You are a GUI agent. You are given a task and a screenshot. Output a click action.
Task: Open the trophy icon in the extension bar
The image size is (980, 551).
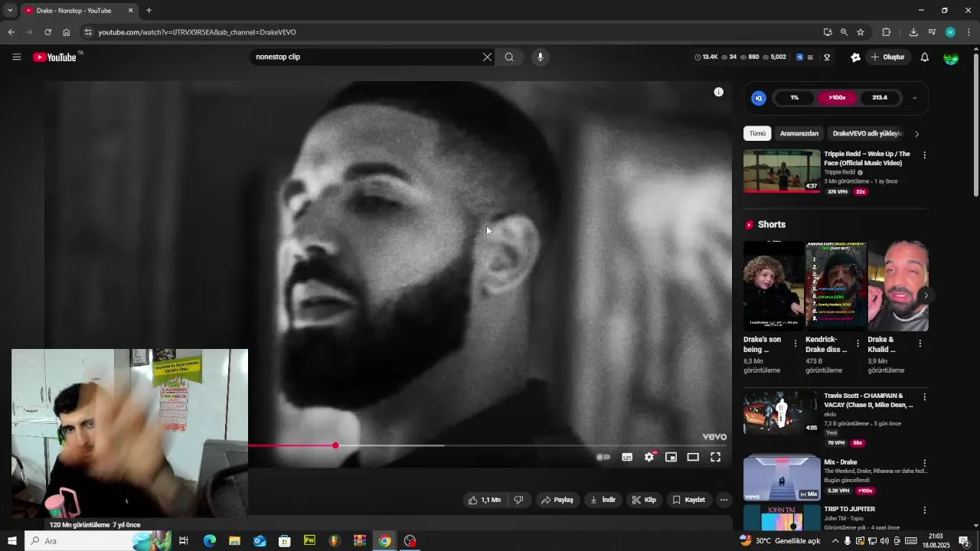(827, 57)
